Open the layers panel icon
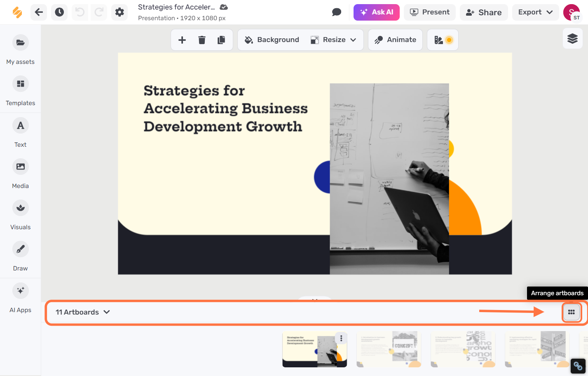 572,39
